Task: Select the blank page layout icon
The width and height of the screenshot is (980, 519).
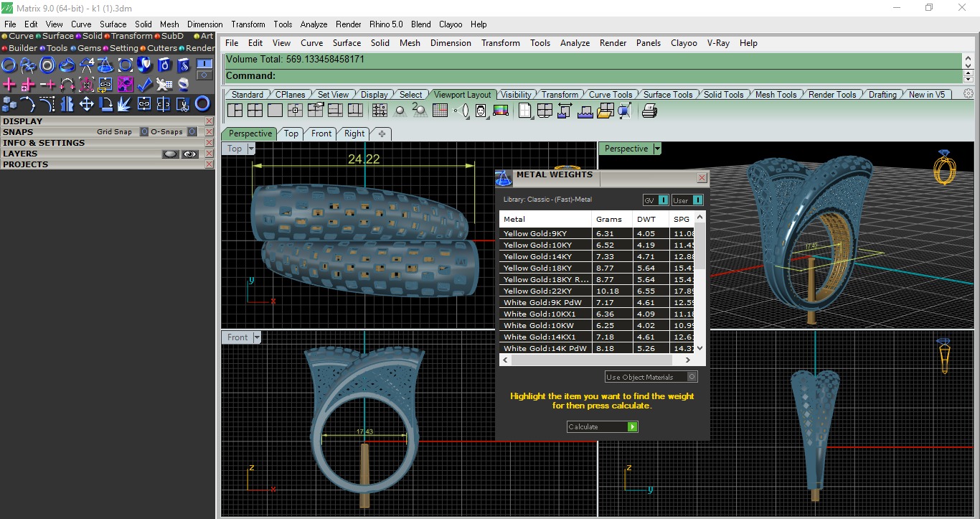Action: 525,111
